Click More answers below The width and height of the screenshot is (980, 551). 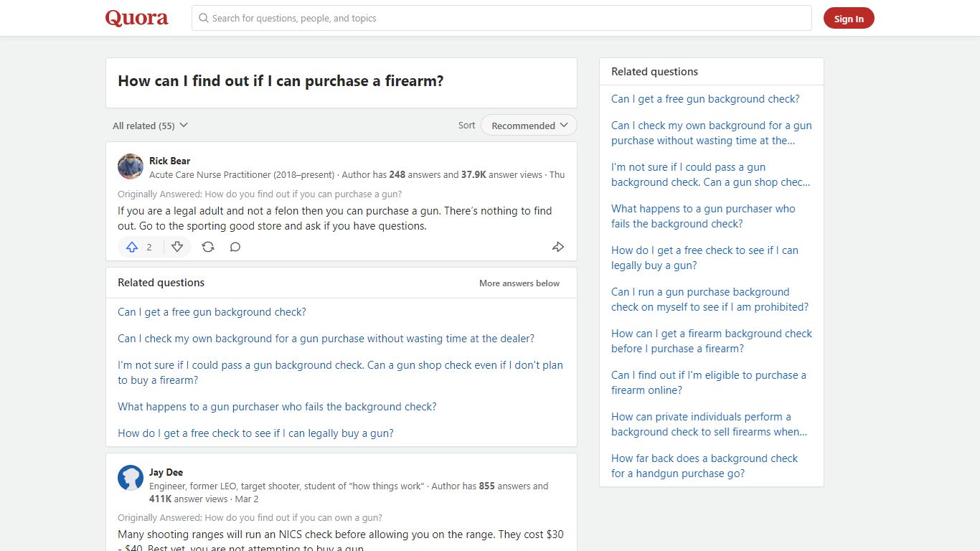click(x=519, y=283)
